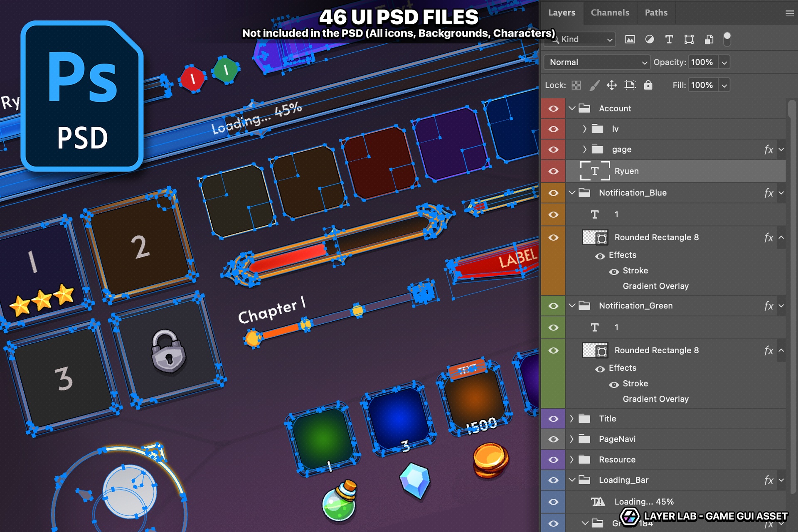Open the Layers panel menu
The width and height of the screenshot is (798, 532).
(789, 13)
